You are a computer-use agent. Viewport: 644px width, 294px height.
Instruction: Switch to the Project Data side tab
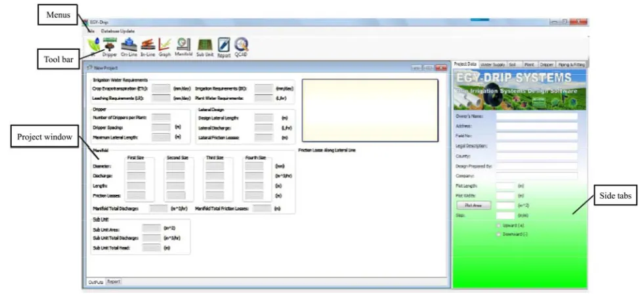click(x=465, y=64)
